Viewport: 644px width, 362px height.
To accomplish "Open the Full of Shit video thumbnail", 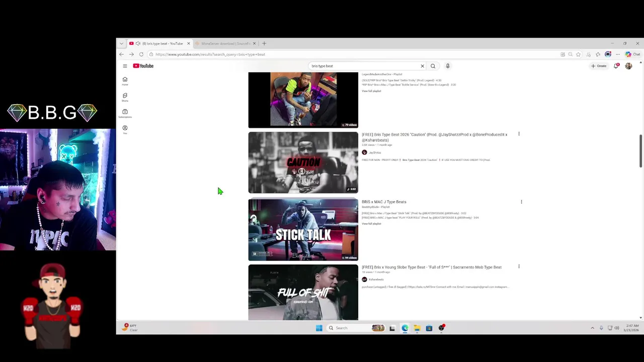I will pyautogui.click(x=303, y=292).
